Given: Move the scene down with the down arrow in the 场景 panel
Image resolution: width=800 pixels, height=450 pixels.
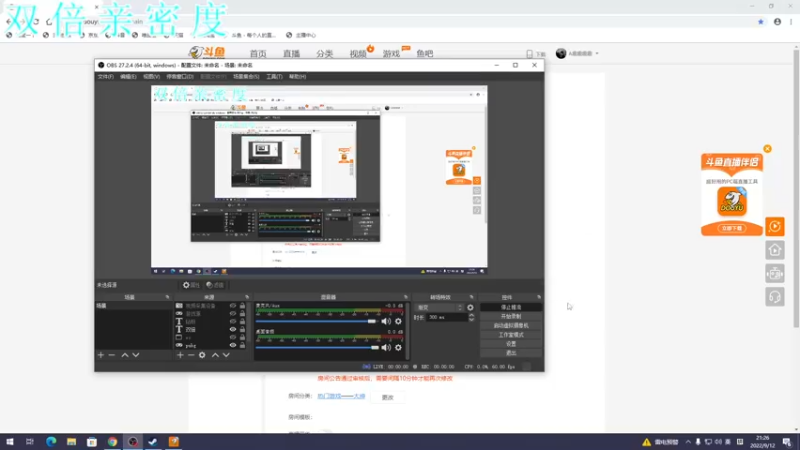Looking at the screenshot, I should (x=136, y=355).
